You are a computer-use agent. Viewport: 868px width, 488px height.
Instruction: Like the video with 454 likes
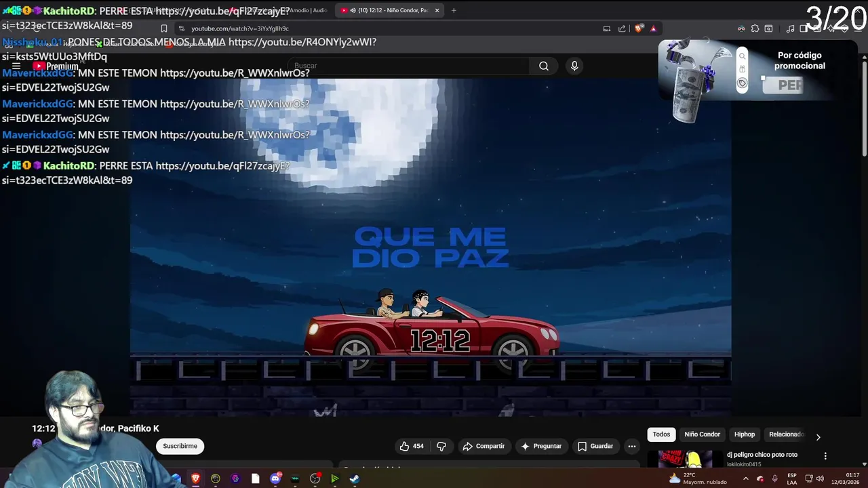[x=412, y=446]
